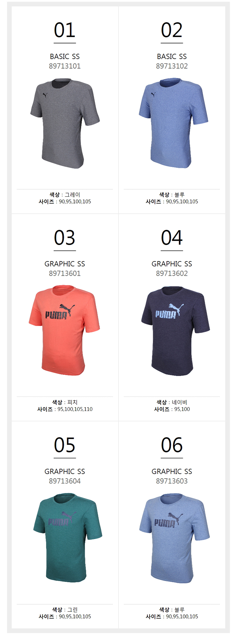The image size is (237, 644).
Task: Click product code 89713101
Action: coord(65,66)
